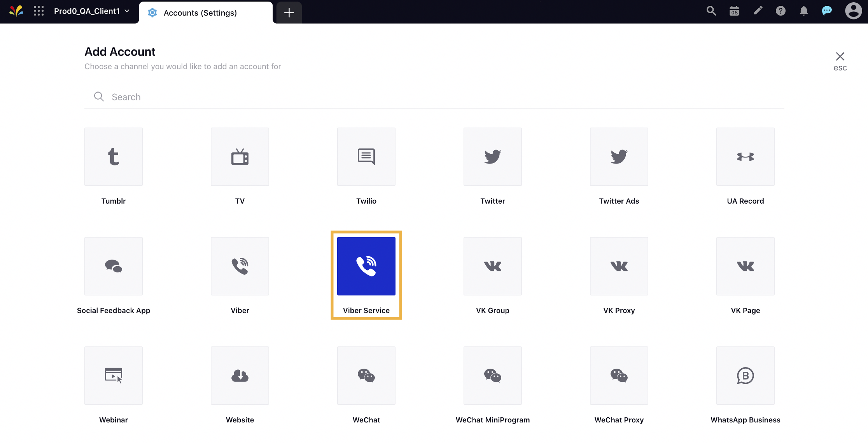This screenshot has height=443, width=868.
Task: Click the WeChat MiniProgram label
Action: [x=493, y=420]
